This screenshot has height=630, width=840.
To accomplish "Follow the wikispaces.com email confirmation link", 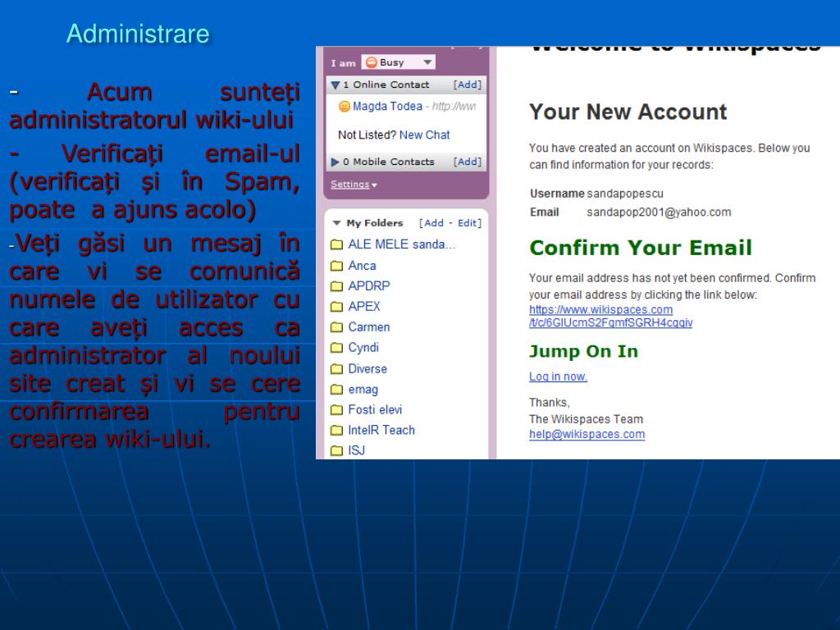I will pos(610,316).
